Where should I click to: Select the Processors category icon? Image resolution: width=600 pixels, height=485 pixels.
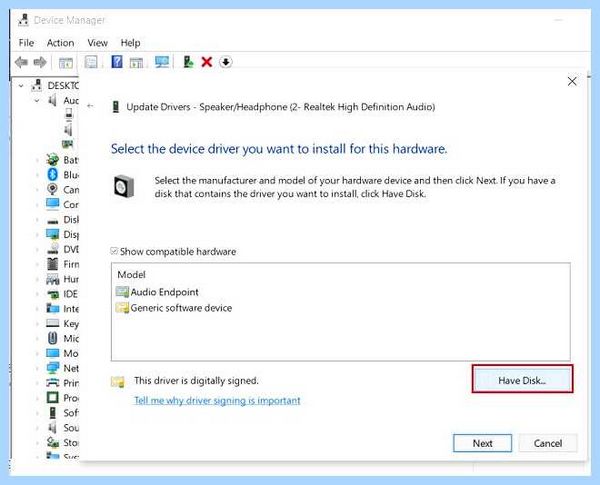pos(52,398)
